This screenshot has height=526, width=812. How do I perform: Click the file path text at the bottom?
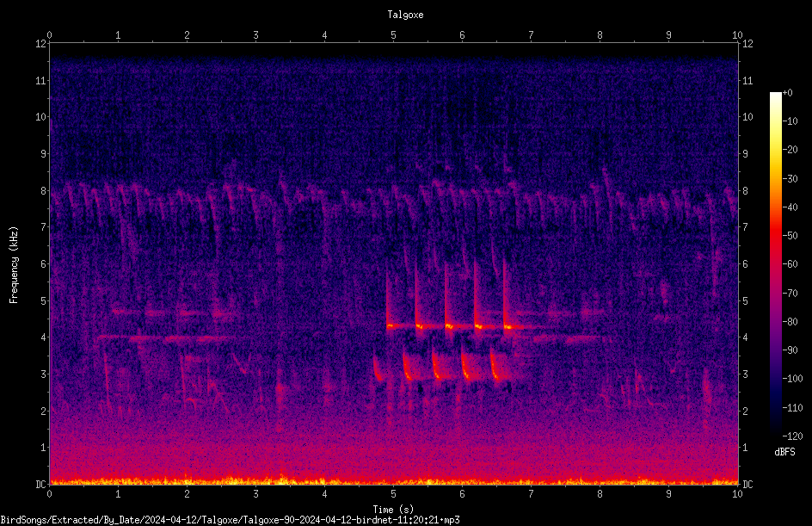[x=230, y=520]
